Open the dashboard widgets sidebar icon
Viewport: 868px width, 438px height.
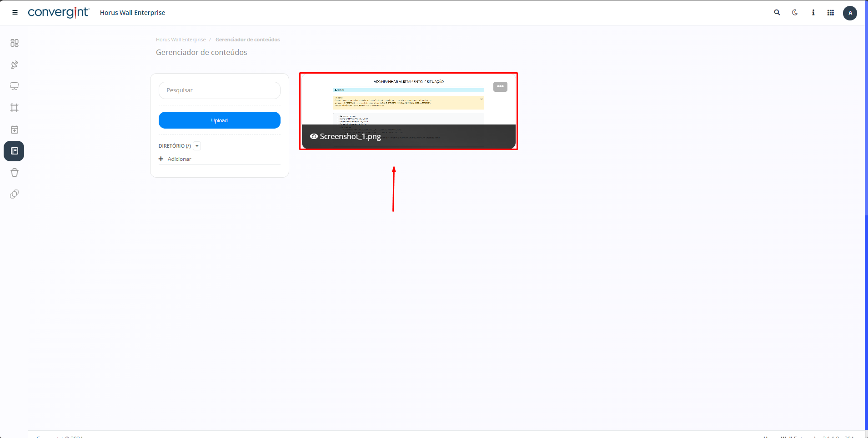15,43
